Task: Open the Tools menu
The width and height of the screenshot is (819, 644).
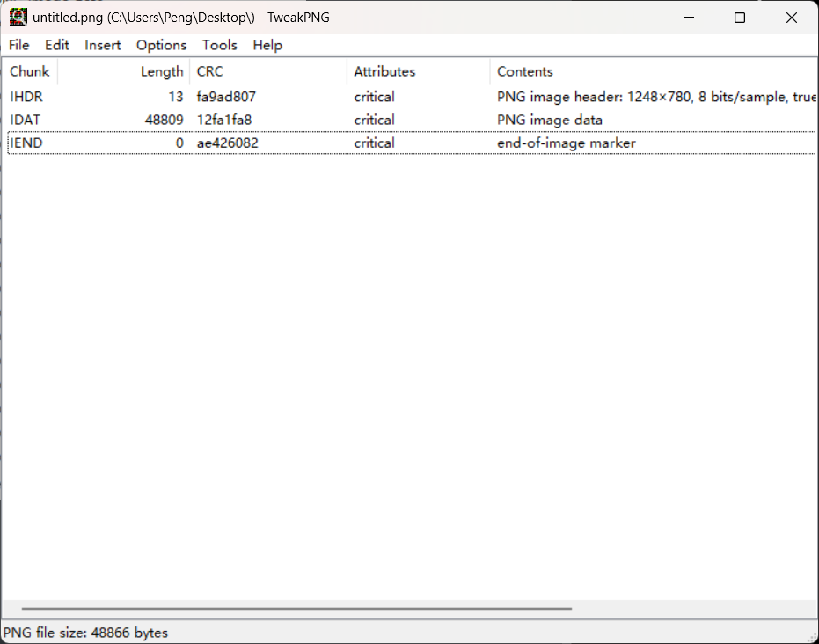Action: (219, 45)
